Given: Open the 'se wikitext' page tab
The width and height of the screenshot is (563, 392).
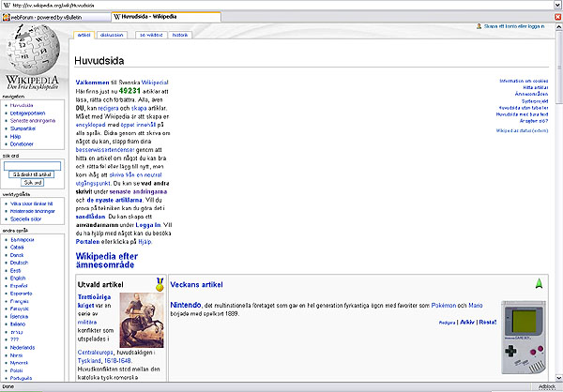Looking at the screenshot, I should (x=151, y=35).
